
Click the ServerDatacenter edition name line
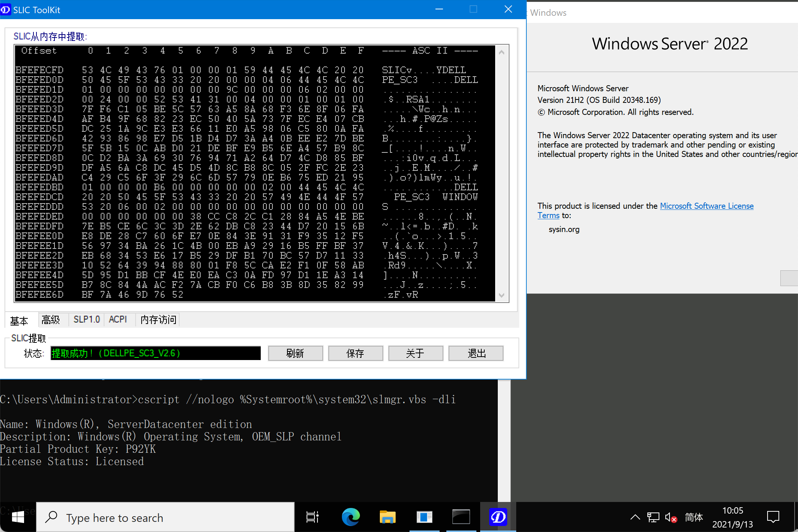126,424
